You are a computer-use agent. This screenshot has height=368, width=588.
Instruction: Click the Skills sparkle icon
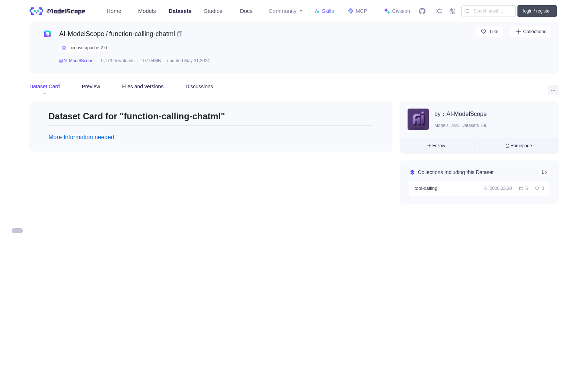click(317, 11)
